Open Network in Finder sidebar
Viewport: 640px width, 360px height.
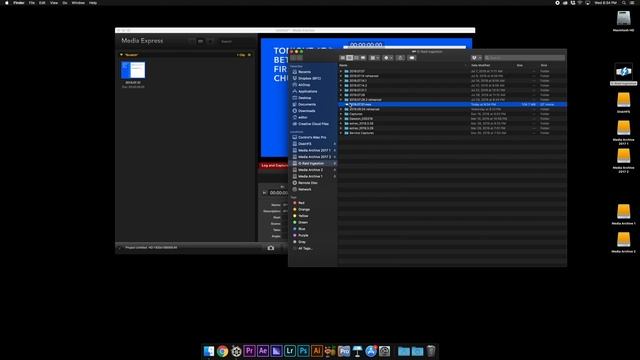point(304,190)
